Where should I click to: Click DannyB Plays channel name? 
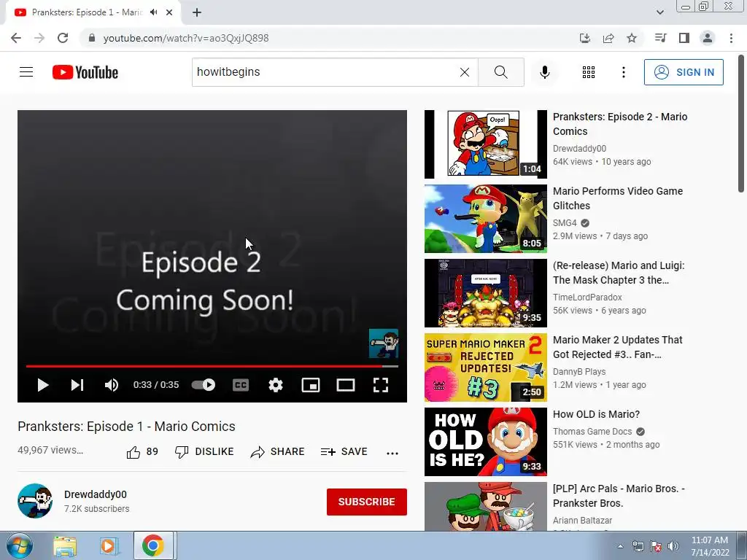point(579,371)
